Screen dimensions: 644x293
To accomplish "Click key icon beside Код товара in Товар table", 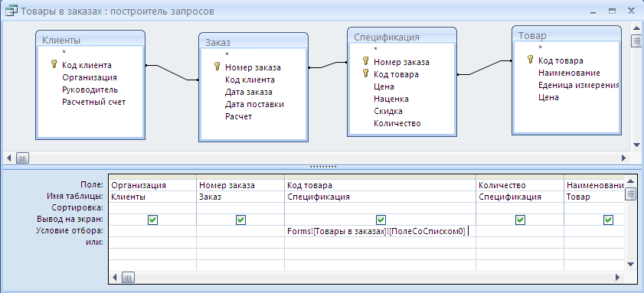I will click(530, 60).
